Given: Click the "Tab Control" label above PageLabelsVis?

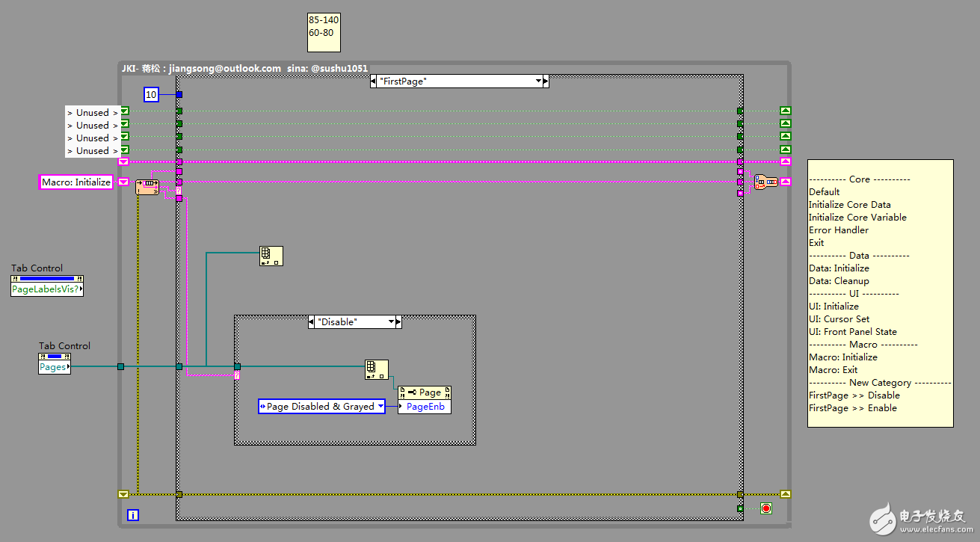Looking at the screenshot, I should pyautogui.click(x=37, y=268).
